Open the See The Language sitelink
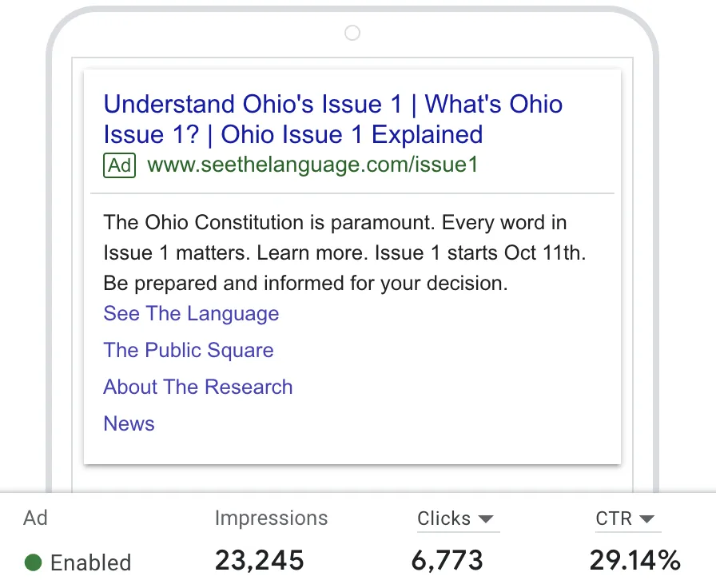 click(x=191, y=314)
